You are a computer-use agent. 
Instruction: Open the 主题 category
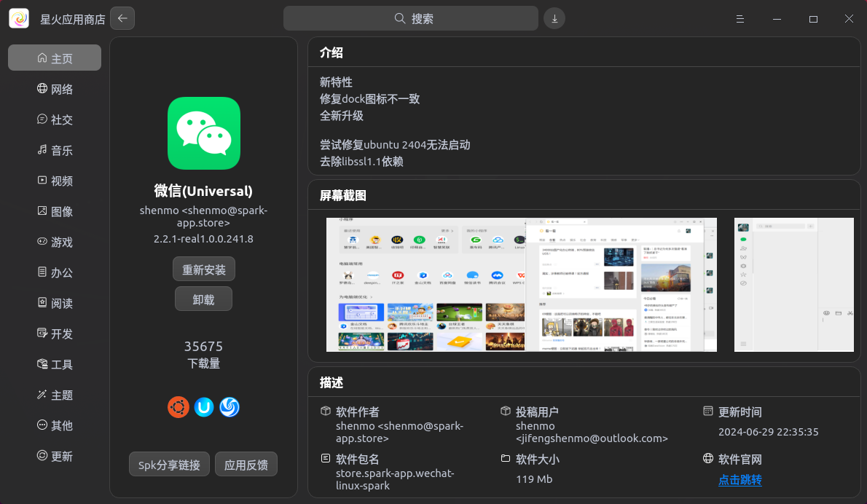[55, 395]
